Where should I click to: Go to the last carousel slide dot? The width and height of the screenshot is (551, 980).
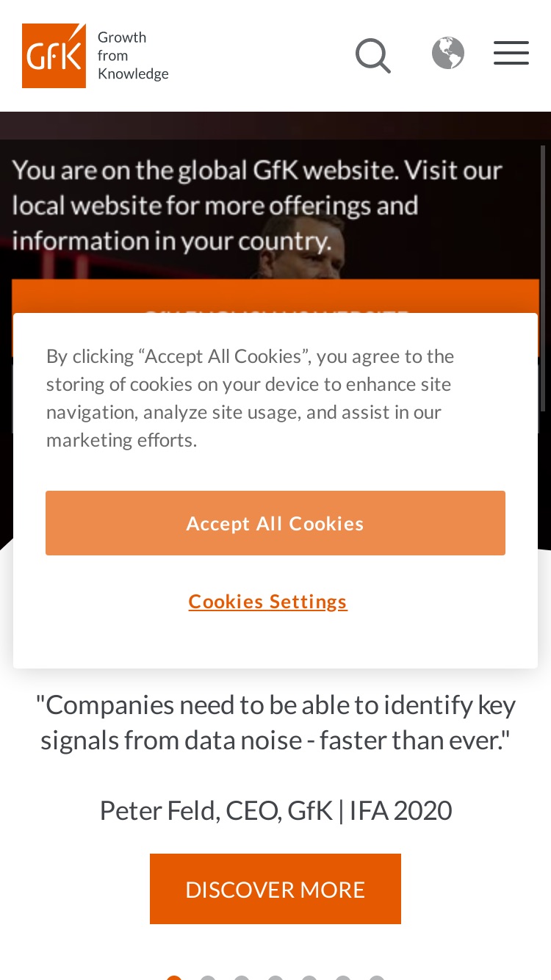coord(377,977)
